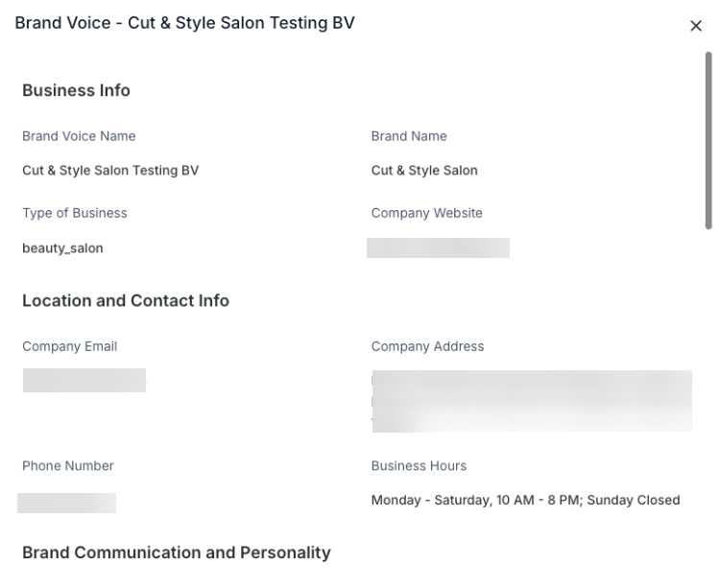Click the blurred phone number value
Screen dimensions: 720x588
67,503
